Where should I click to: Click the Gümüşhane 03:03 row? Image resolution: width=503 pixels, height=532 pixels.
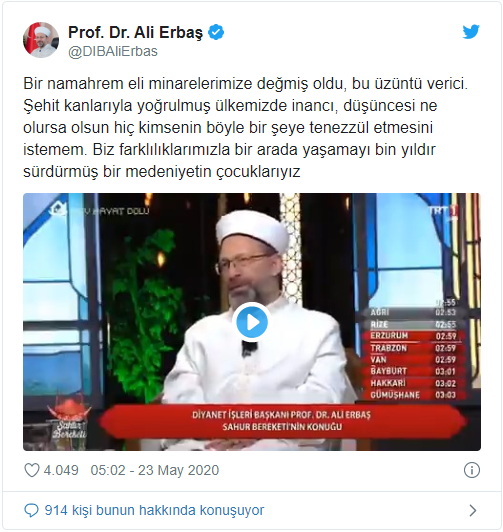(413, 395)
